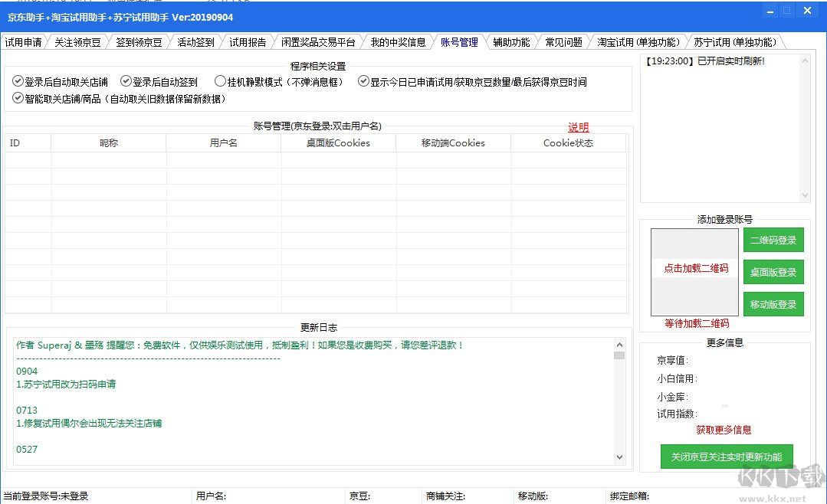Select the 我的中奖信息 tab

coord(398,43)
